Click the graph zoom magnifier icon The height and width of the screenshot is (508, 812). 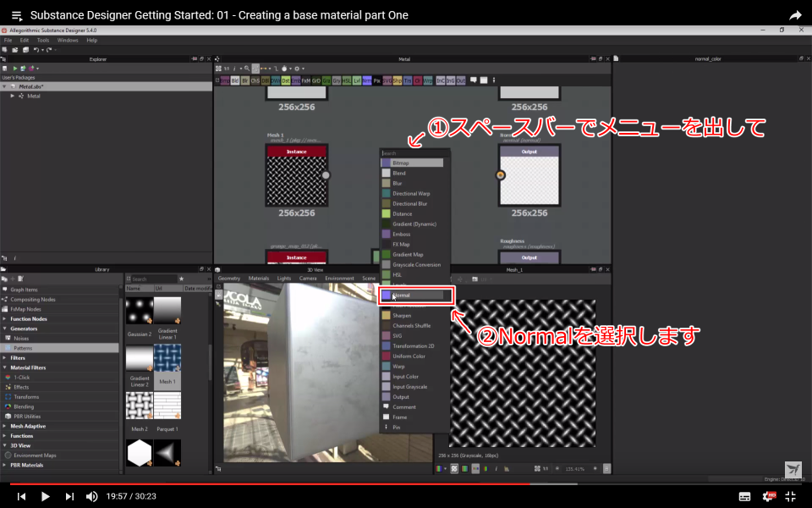pos(246,69)
